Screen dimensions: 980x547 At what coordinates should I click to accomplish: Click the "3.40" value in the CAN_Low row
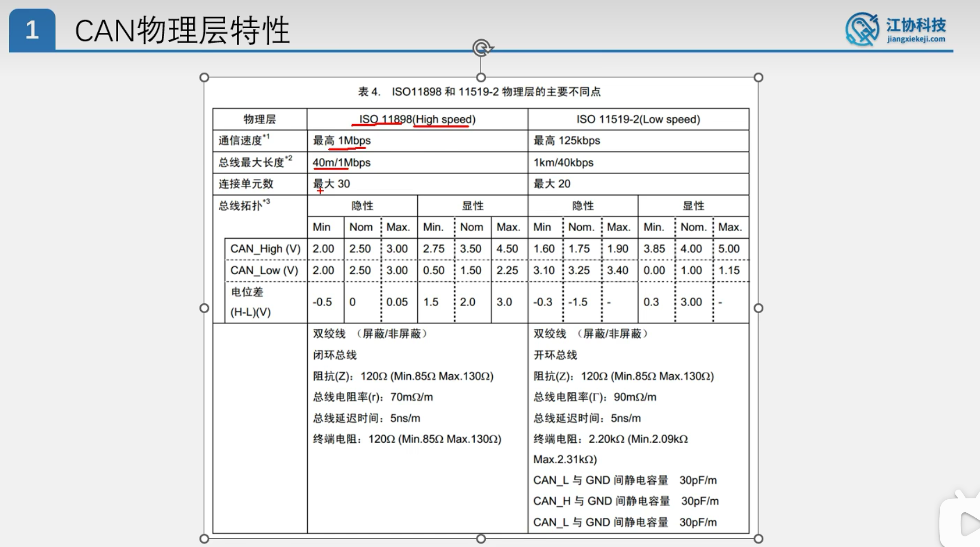(617, 270)
